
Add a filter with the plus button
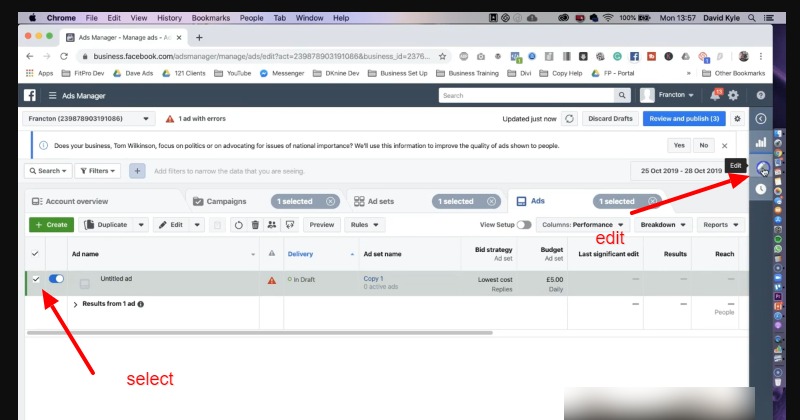(137, 171)
